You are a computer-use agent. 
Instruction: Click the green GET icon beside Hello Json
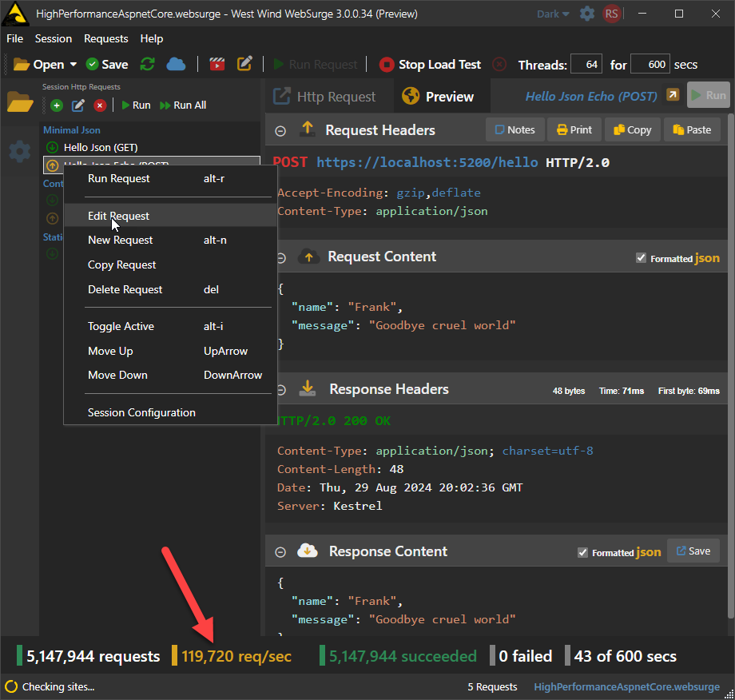tap(53, 148)
